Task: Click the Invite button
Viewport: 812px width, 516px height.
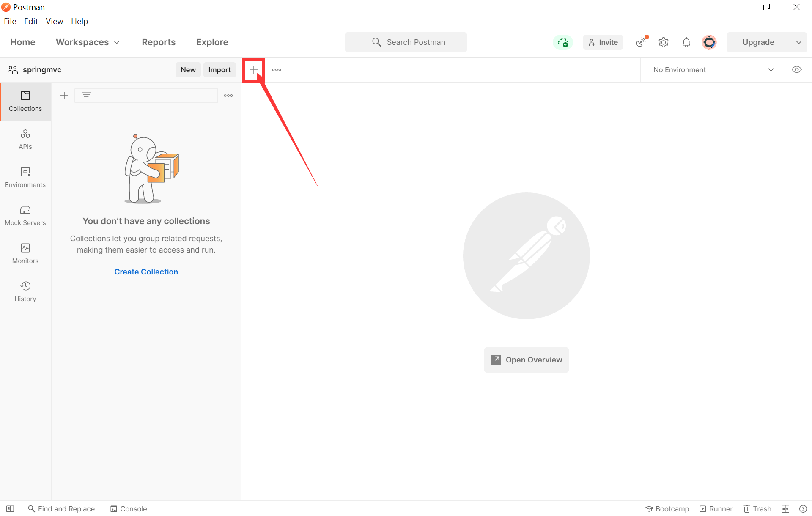Action: click(603, 42)
